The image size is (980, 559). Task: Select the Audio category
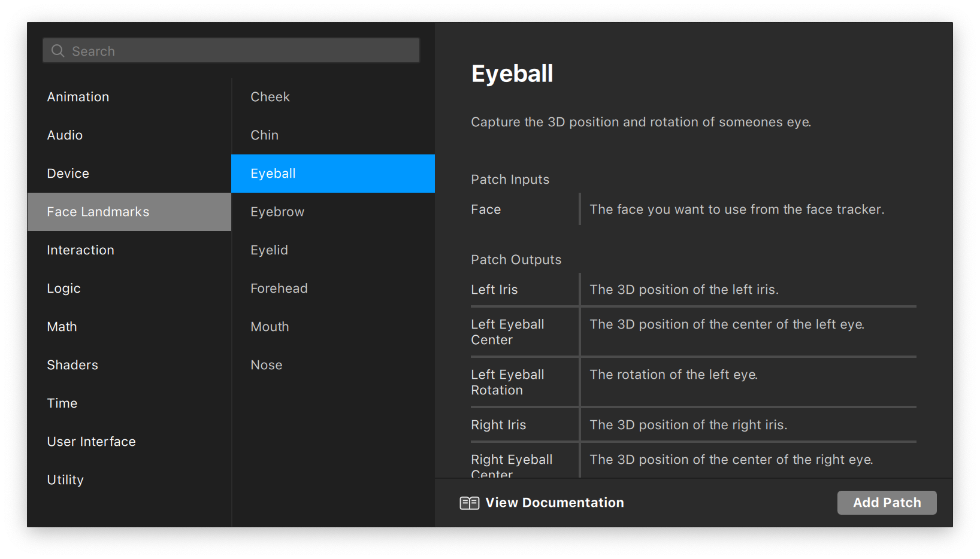click(x=65, y=135)
